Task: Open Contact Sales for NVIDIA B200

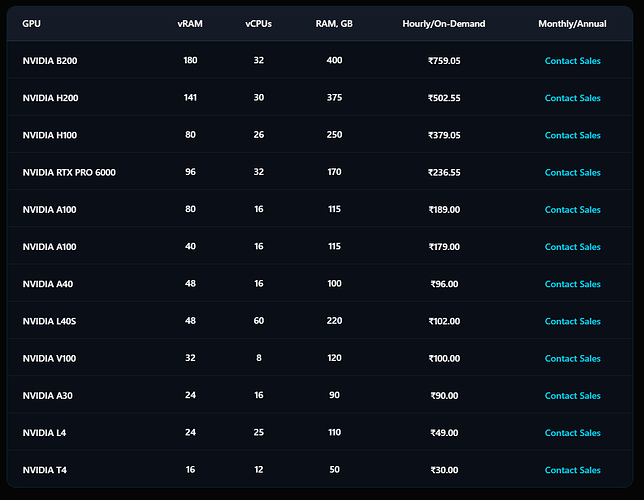Action: (573, 61)
